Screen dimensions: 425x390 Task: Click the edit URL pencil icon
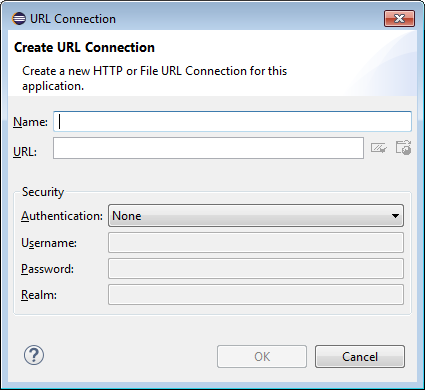tap(379, 148)
